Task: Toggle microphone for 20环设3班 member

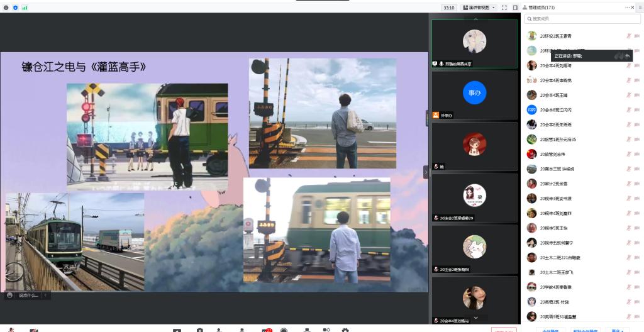Action: pos(628,36)
